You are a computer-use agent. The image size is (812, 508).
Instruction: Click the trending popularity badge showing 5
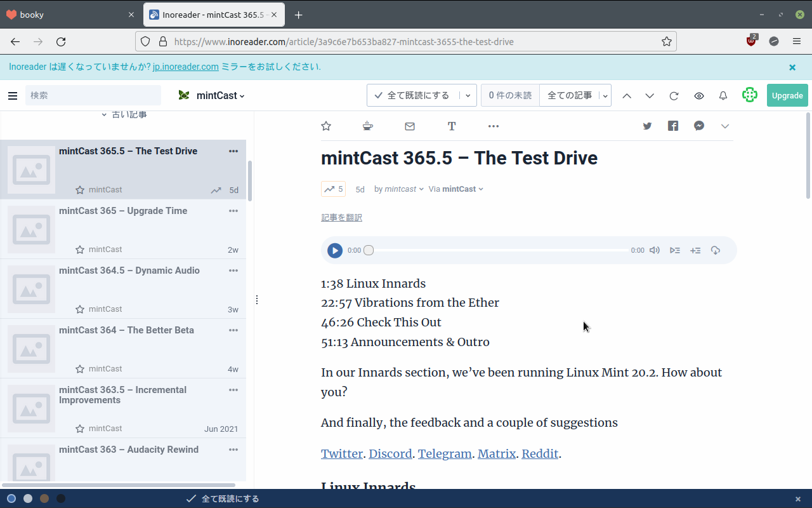(x=333, y=189)
